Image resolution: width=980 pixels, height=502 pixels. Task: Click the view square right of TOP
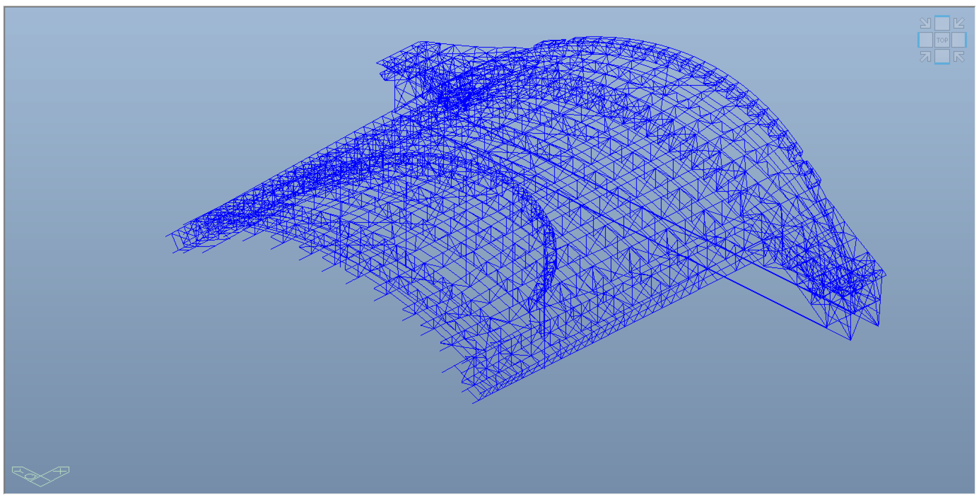tap(958, 40)
